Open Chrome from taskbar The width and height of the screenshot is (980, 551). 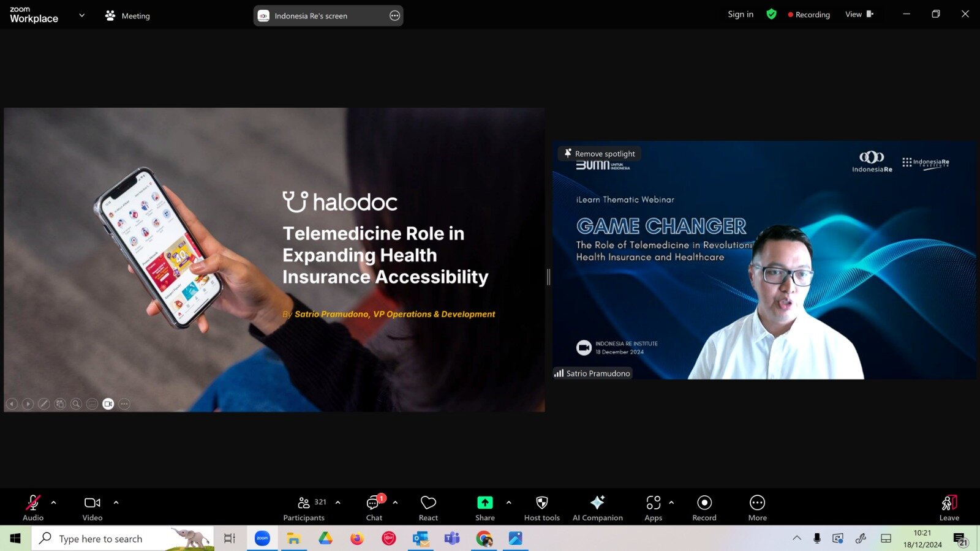coord(484,539)
